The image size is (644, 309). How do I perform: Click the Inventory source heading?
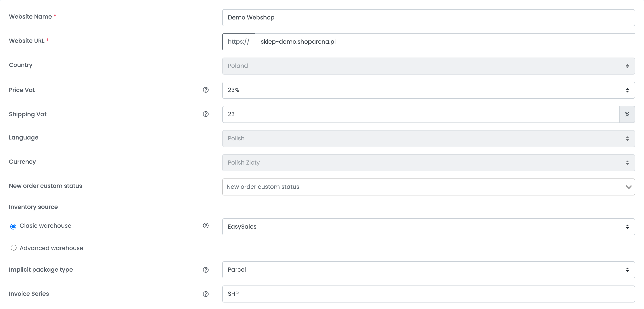(33, 207)
